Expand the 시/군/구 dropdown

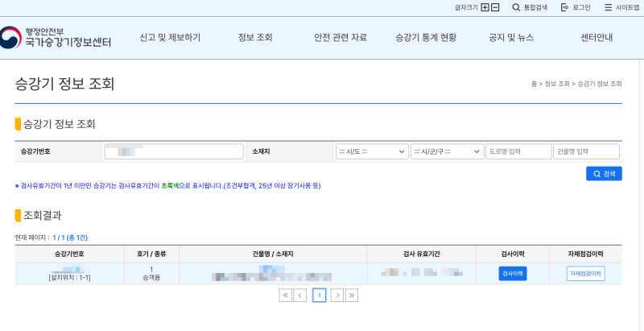448,151
